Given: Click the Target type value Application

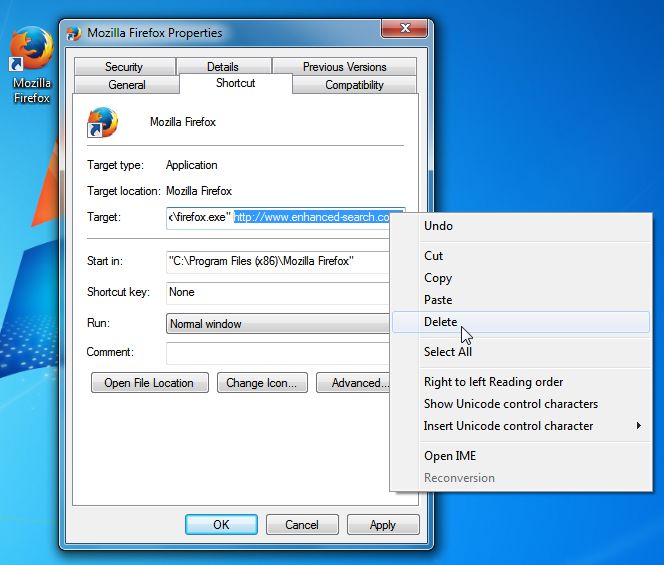Looking at the screenshot, I should pyautogui.click(x=191, y=165).
